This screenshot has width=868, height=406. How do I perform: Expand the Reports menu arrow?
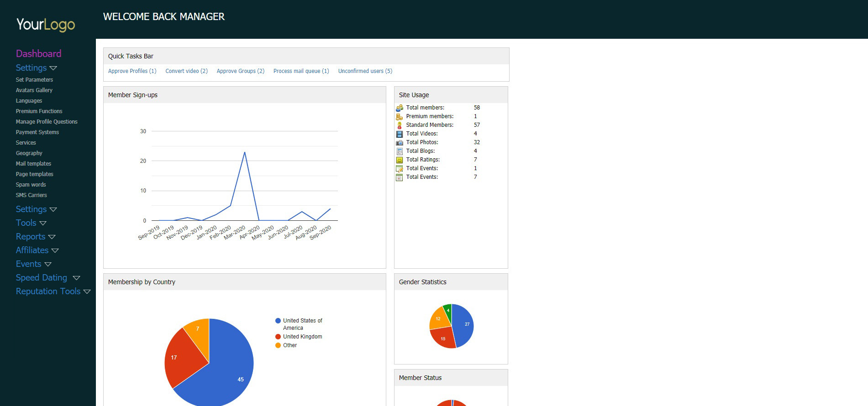point(52,237)
